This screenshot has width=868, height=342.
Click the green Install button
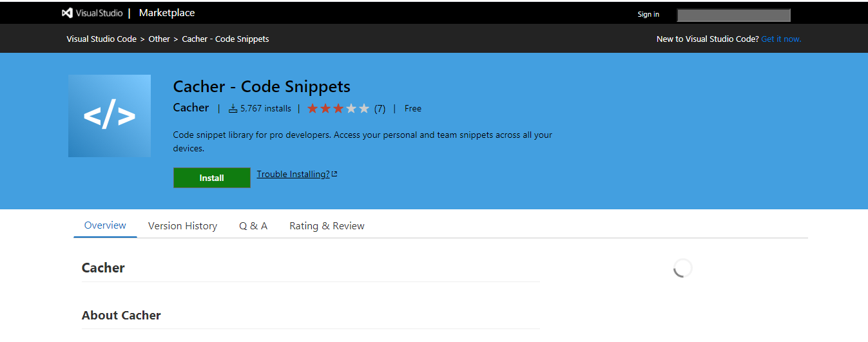tap(212, 178)
